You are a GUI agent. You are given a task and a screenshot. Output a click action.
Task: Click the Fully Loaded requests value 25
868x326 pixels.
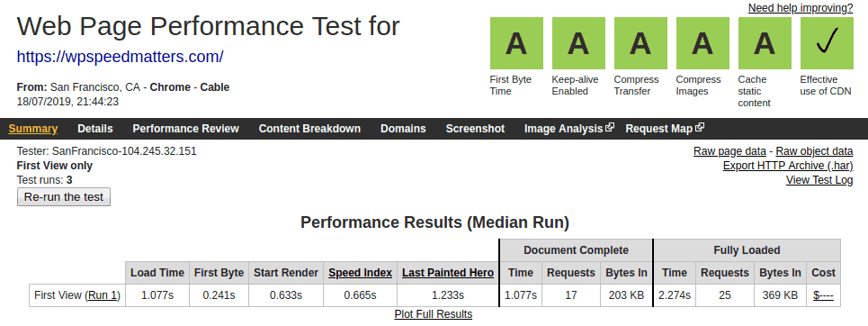coord(725,295)
